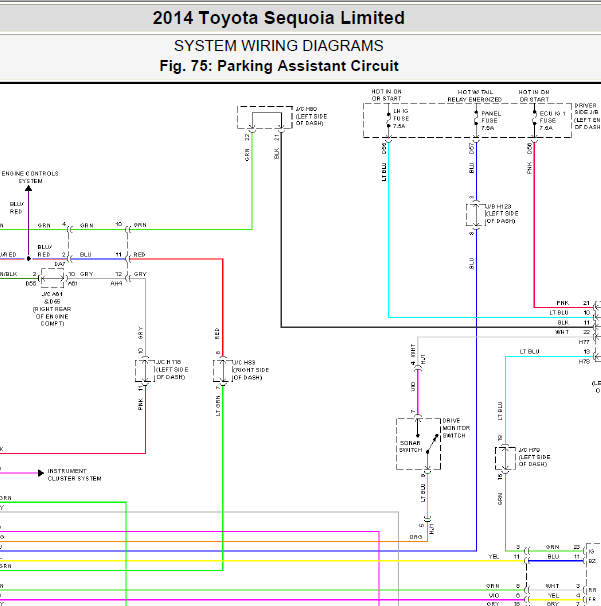Select the J/C H79 junction connector box
The width and height of the screenshot is (601, 606).
point(505,458)
